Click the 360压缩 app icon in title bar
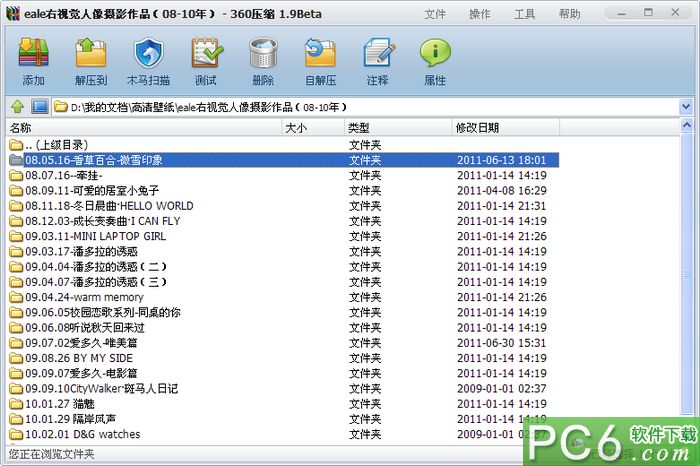The height and width of the screenshot is (466, 700). [13, 13]
